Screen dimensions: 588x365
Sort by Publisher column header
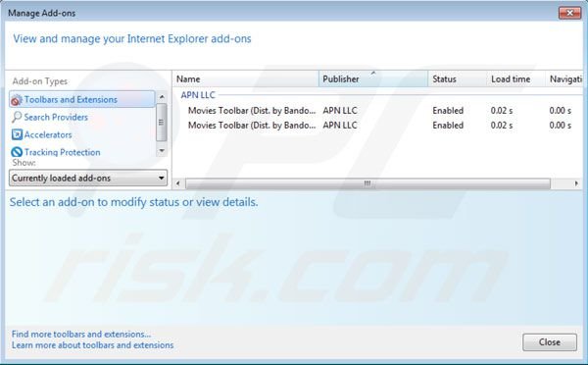(373, 78)
